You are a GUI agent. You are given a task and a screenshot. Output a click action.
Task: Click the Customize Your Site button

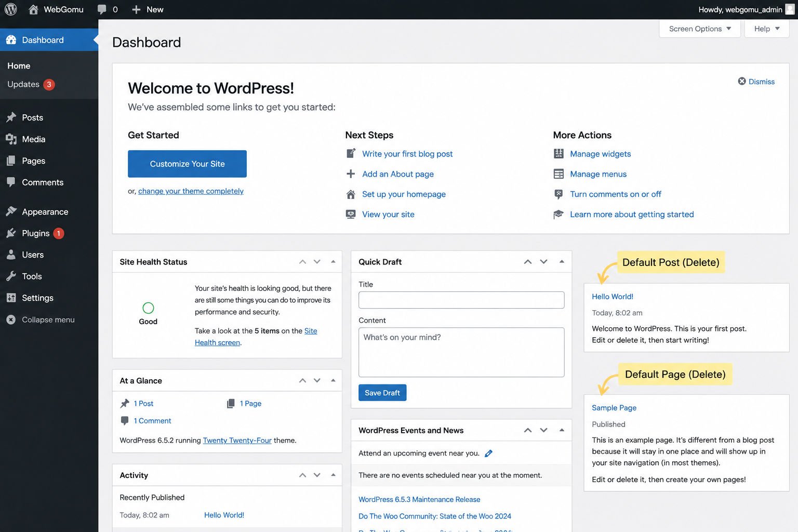[187, 164]
